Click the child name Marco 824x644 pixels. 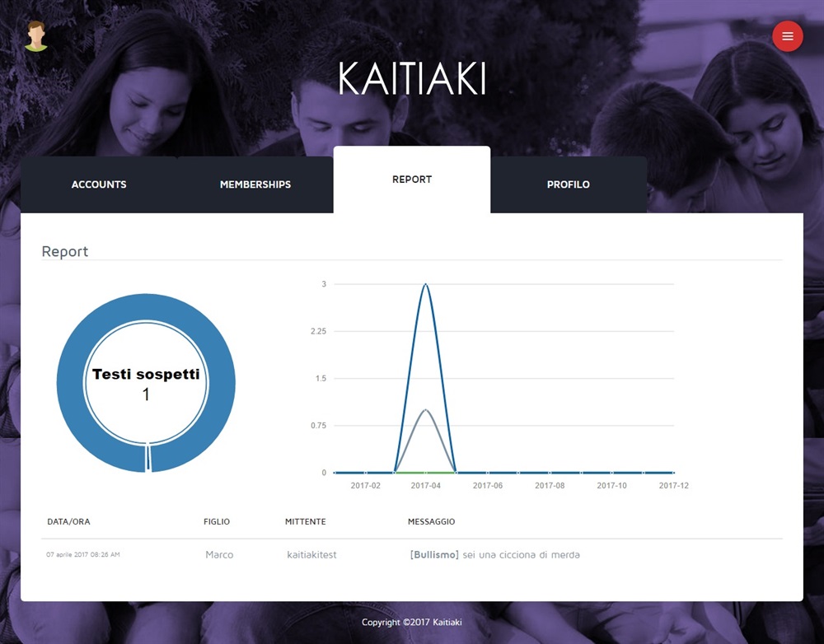point(219,555)
